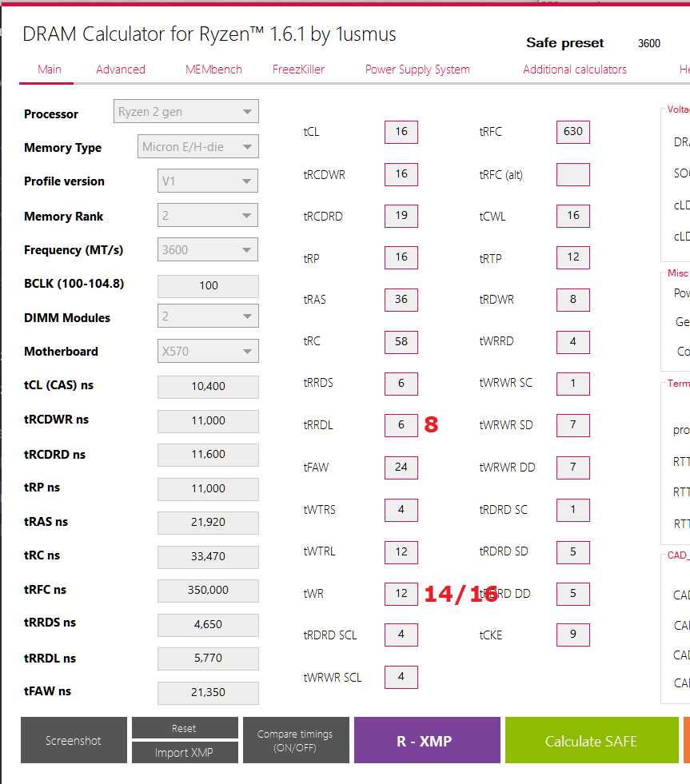Select the tRRDL value box

(401, 425)
